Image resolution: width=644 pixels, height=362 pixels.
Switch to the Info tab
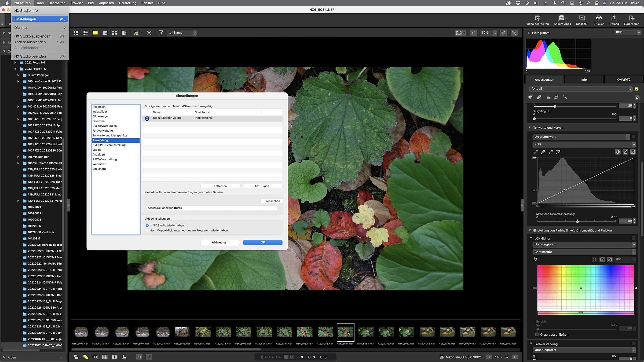tap(584, 80)
